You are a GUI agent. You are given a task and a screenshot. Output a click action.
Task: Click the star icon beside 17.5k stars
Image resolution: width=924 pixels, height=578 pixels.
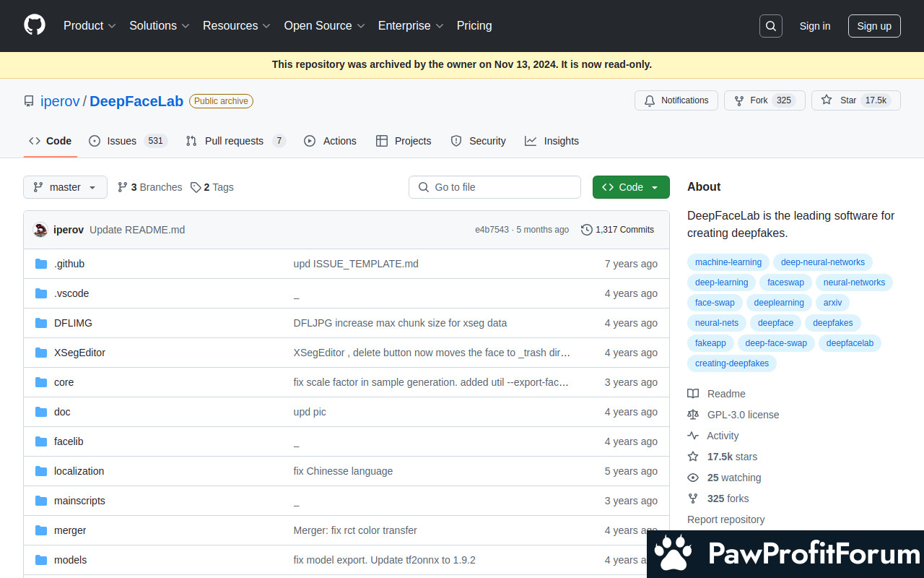click(693, 457)
